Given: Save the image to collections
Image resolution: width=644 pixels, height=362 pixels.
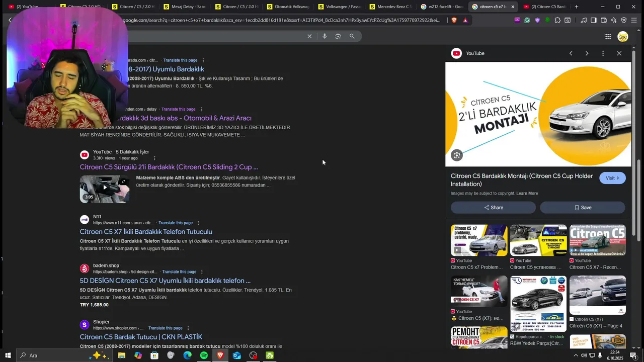Looking at the screenshot, I should pyautogui.click(x=583, y=207).
